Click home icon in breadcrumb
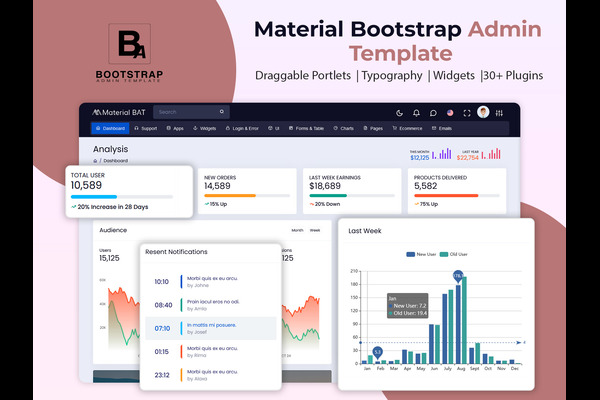Image resolution: width=600 pixels, height=400 pixels. (95, 161)
